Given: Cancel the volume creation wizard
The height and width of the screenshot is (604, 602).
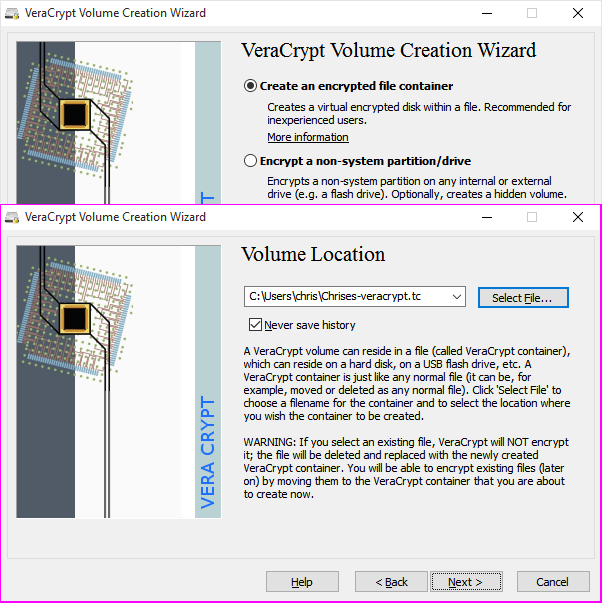Looking at the screenshot, I should click(x=552, y=582).
